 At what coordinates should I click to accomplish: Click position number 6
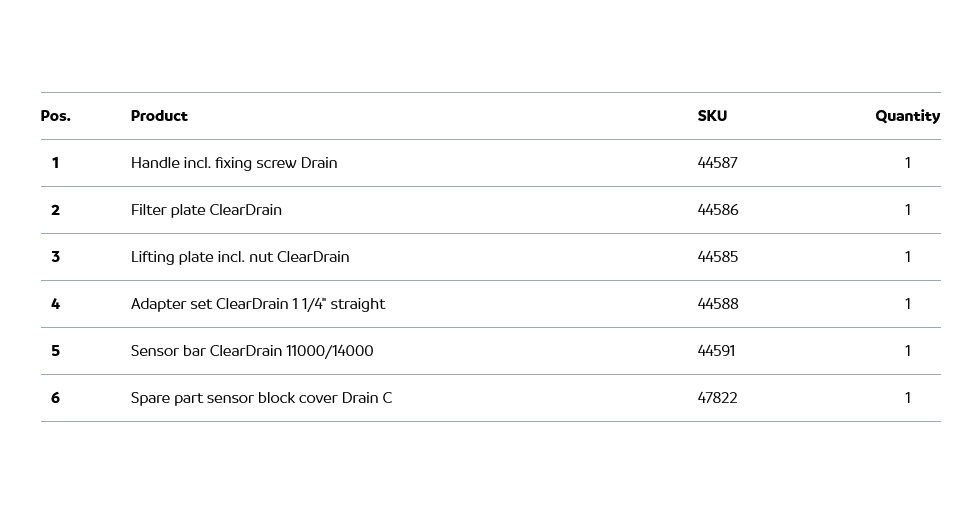55,398
